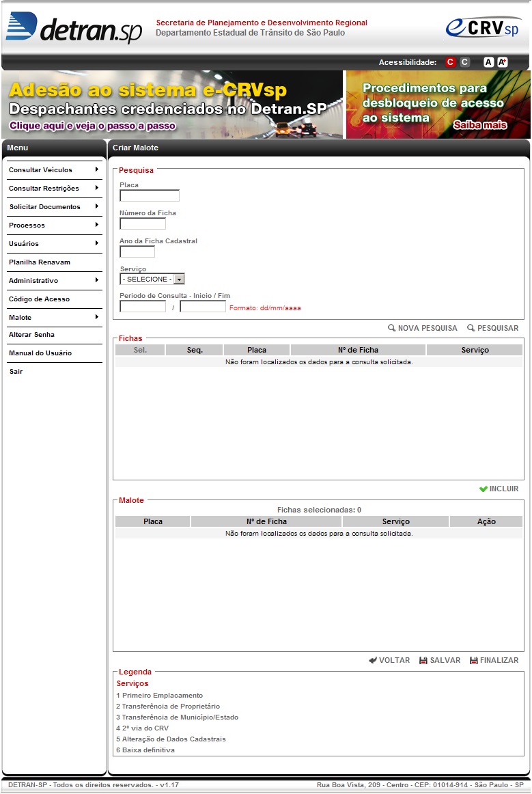The width and height of the screenshot is (532, 794).
Task: Click 'Formato: dd/mm/aaaa' hint text
Action: [x=265, y=308]
